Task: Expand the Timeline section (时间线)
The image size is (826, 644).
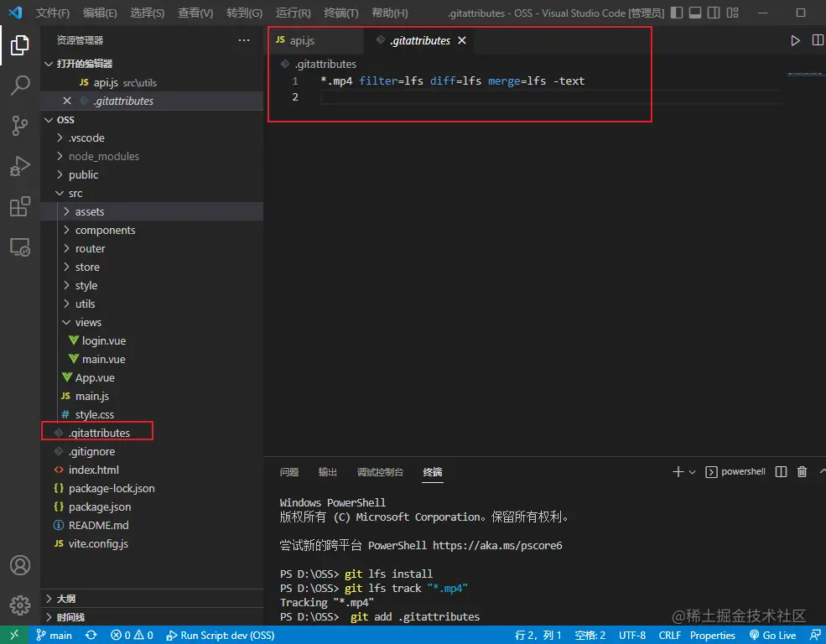Action: (152, 617)
